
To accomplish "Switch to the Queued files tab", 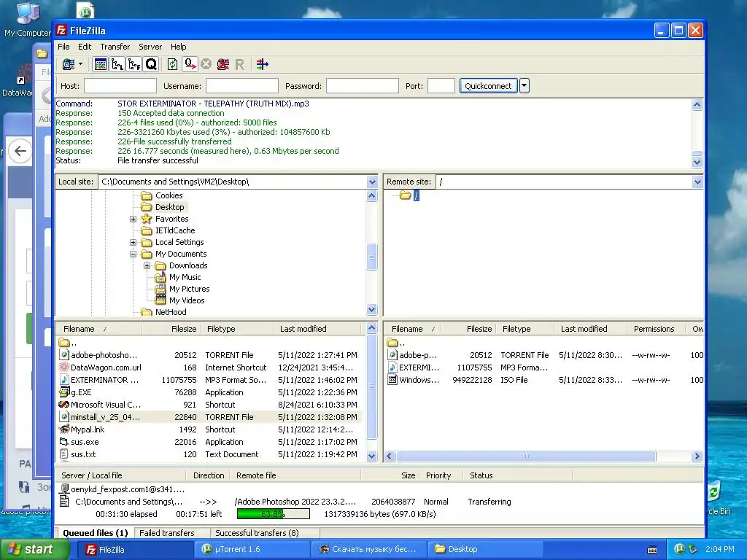I will 96,533.
